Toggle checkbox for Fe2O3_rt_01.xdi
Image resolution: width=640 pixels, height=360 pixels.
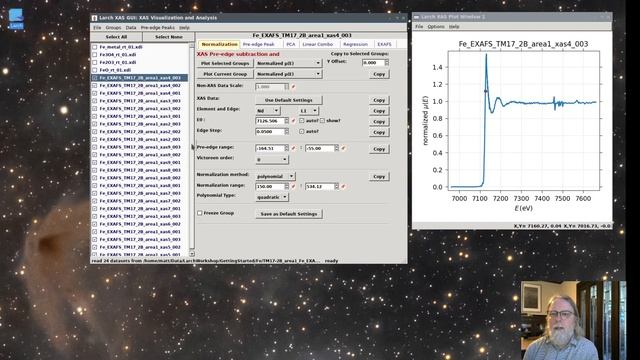95,62
